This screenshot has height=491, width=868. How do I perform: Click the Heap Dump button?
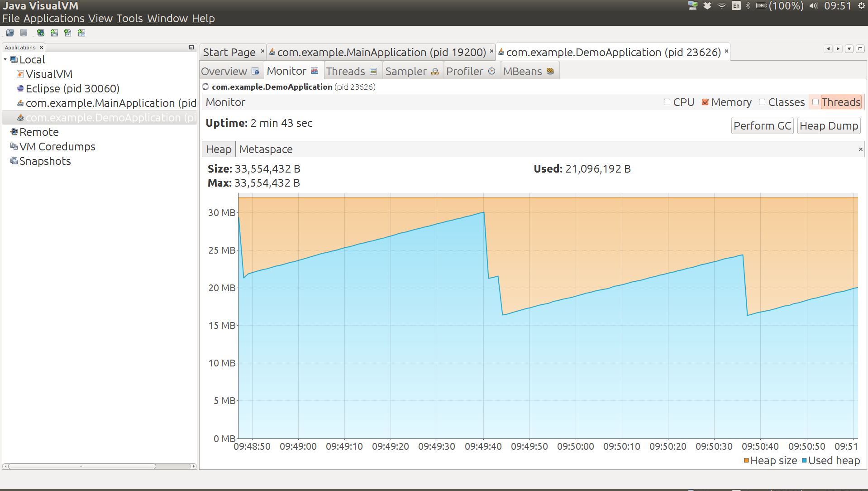829,126
